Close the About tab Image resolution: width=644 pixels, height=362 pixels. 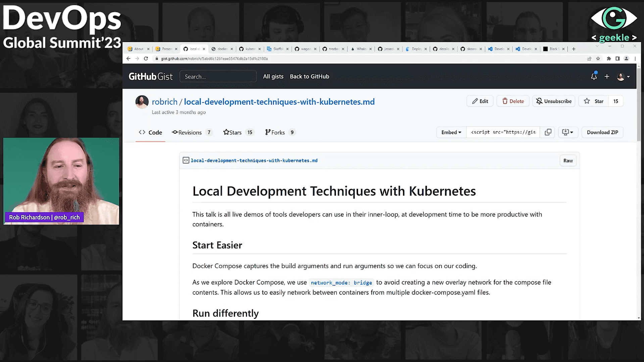[x=148, y=49]
